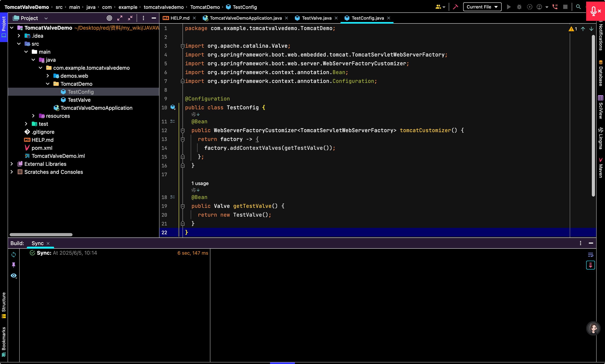Click the microphone mute icon
Screen dimensions: 605x364
pyautogui.click(x=595, y=11)
